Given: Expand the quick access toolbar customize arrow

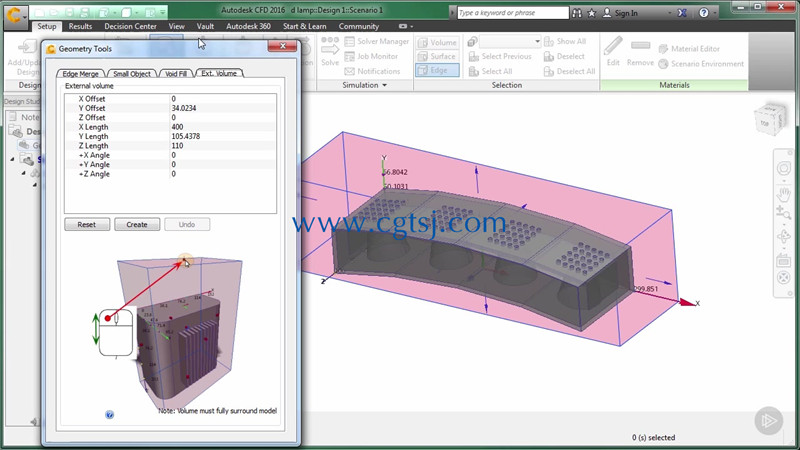Looking at the screenshot, I should [163, 12].
